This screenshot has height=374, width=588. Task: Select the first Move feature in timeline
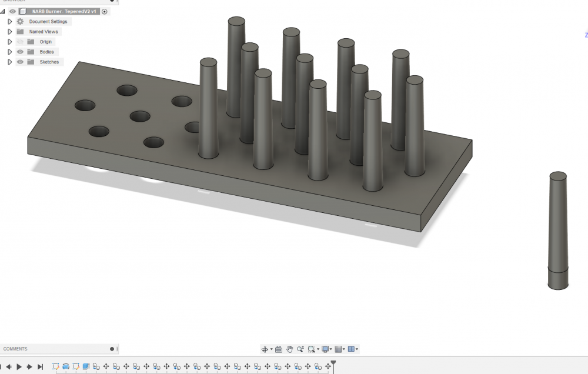(x=106, y=366)
